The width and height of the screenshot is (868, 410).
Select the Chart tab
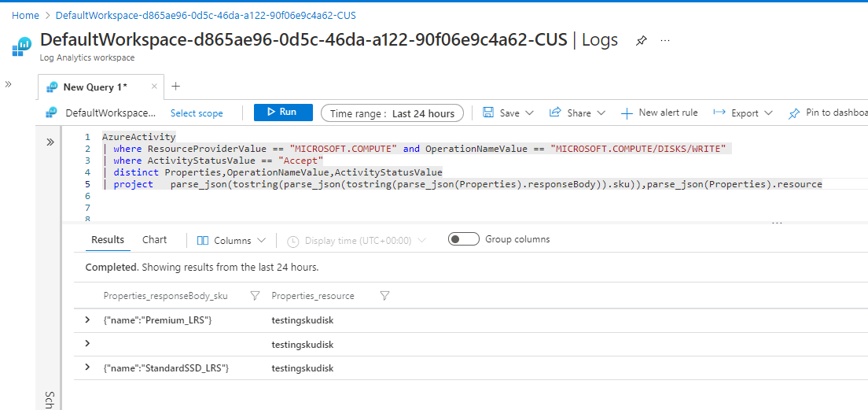[x=154, y=240]
